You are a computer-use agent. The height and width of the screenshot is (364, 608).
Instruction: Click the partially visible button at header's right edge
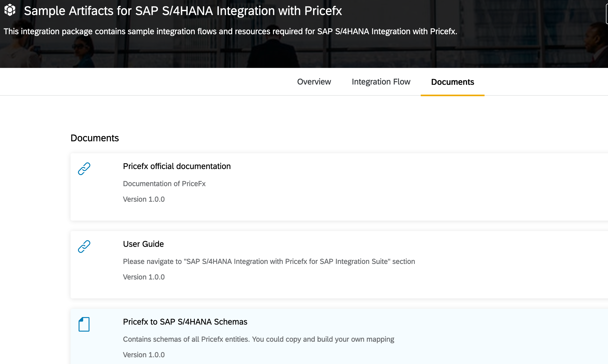(606, 13)
